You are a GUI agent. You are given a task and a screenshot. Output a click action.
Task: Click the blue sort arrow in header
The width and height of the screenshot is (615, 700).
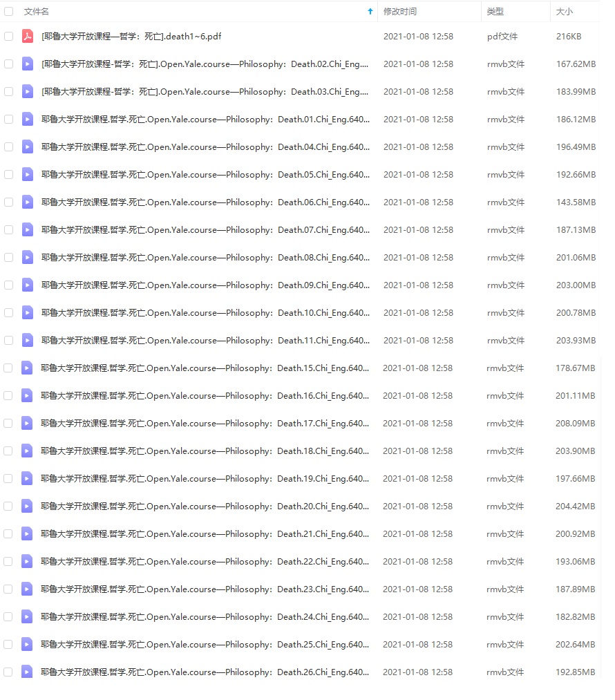[370, 12]
